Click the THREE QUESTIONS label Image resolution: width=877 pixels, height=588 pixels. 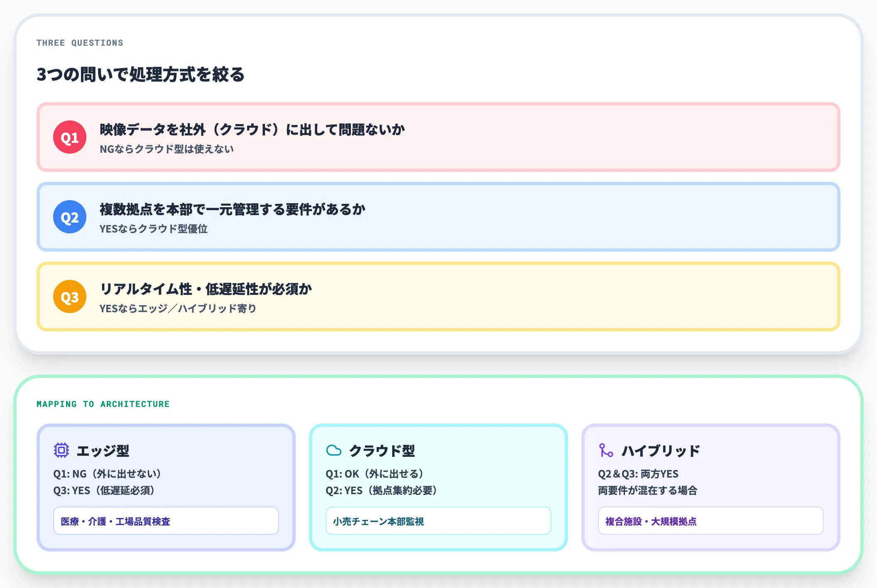click(80, 43)
